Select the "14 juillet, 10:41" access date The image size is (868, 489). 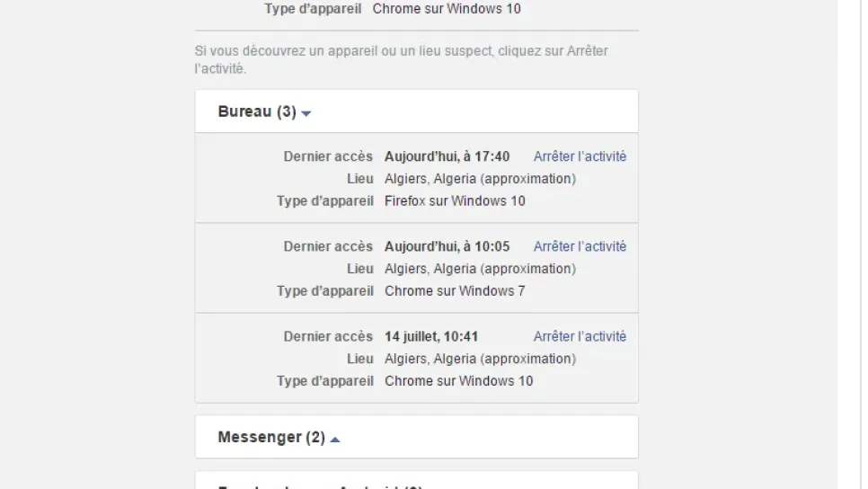431,336
